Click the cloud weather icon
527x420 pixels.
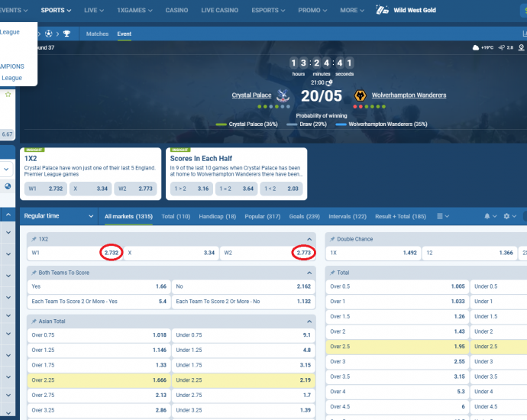476,47
